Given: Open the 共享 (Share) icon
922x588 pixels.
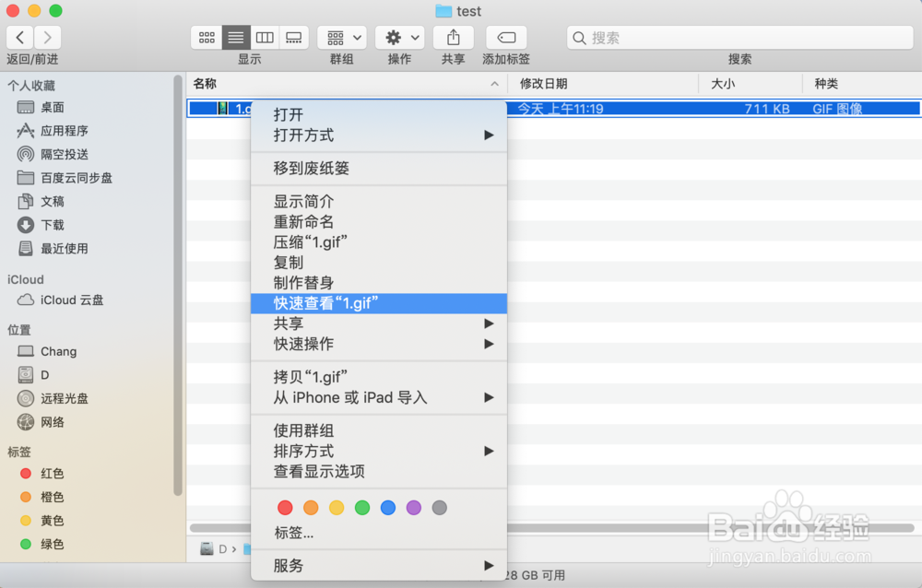Looking at the screenshot, I should (x=453, y=37).
